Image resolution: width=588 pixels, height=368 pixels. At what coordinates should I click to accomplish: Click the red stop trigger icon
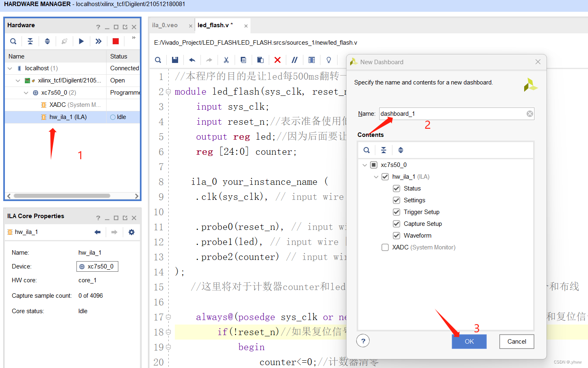coord(115,41)
